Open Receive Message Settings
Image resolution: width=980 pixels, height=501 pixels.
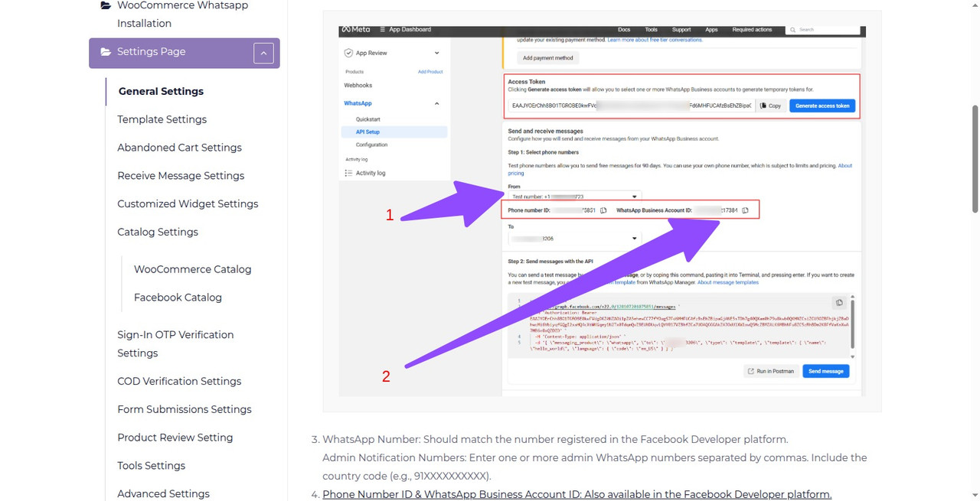click(181, 176)
